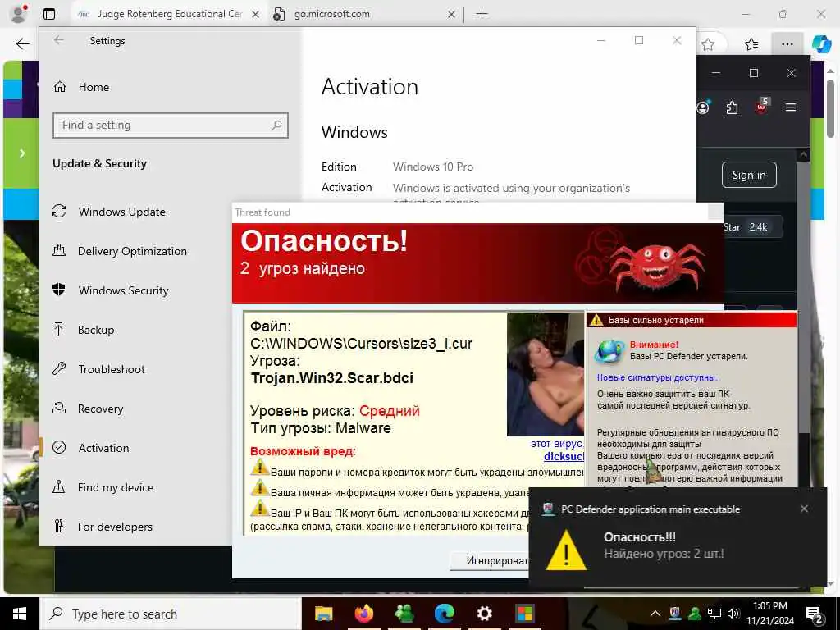Click network icon in system tray
This screenshot has height=630, width=840.
point(714,614)
